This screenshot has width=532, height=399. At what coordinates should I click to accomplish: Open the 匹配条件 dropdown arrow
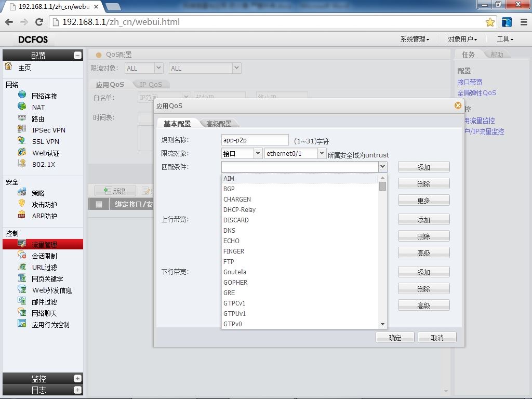[x=383, y=167]
